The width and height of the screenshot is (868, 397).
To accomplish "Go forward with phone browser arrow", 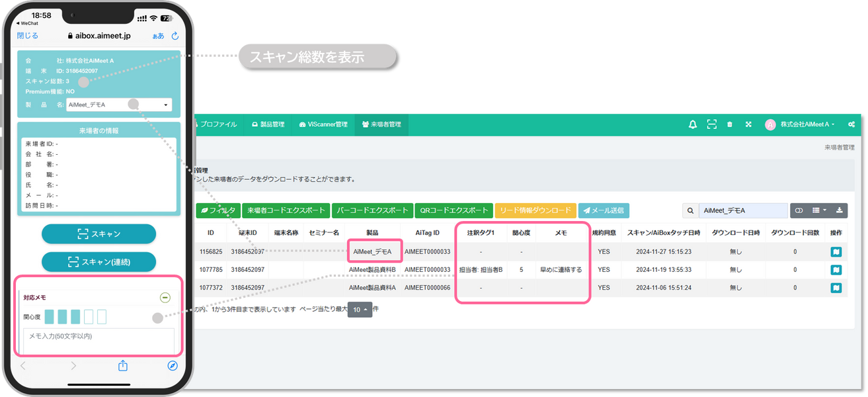I will pos(73,365).
